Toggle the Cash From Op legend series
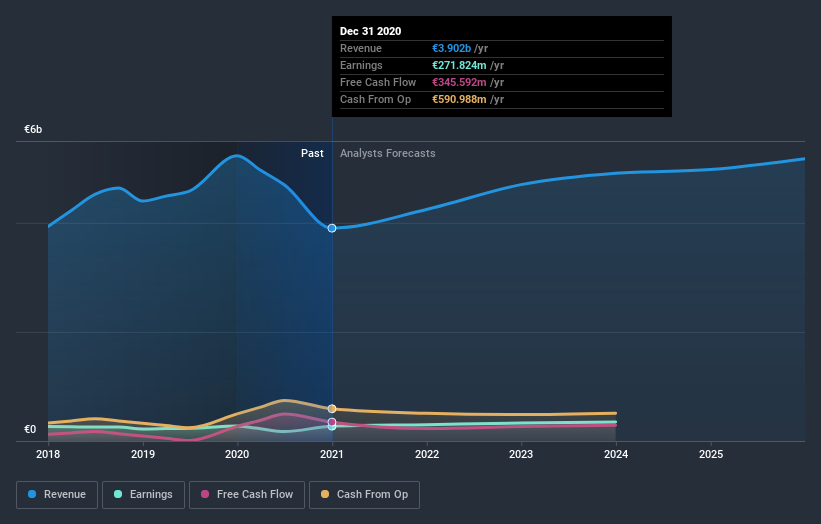Viewport: 821px width, 524px height. [x=364, y=495]
